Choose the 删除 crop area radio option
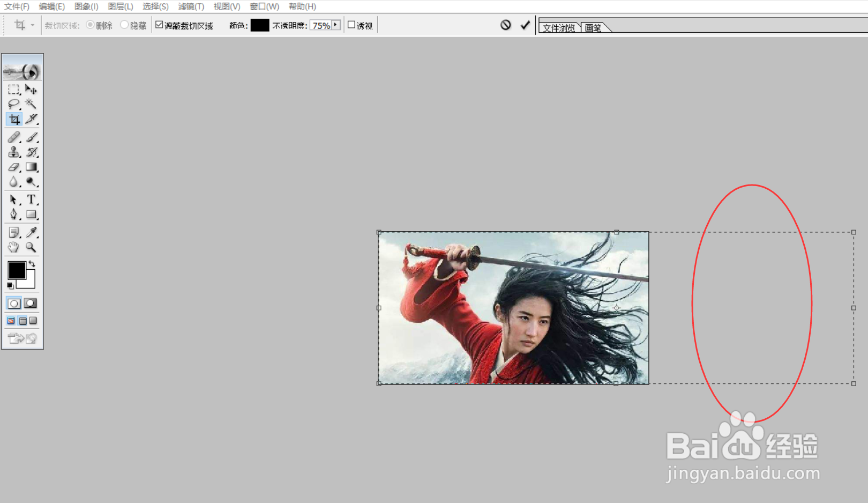This screenshot has height=503, width=868. (x=90, y=25)
